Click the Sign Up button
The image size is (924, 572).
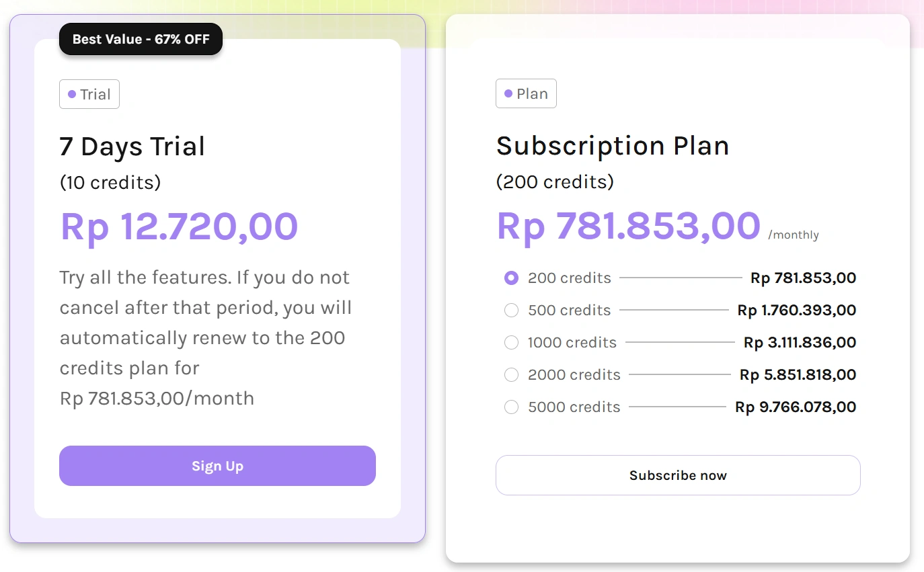(217, 466)
